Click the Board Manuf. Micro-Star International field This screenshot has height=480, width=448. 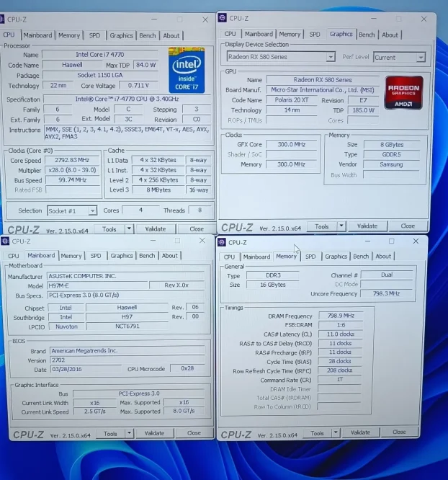323,89
